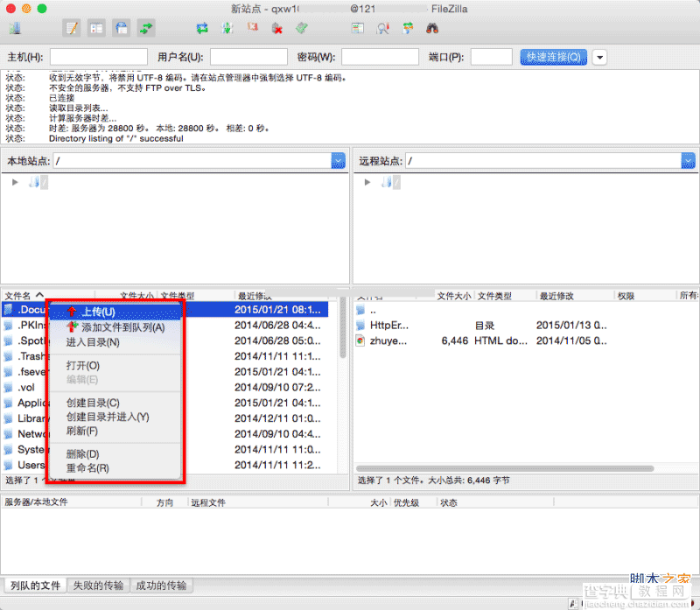Image resolution: width=700 pixels, height=610 pixels.
Task: Toggle processing of the transfer queue
Action: [227, 29]
